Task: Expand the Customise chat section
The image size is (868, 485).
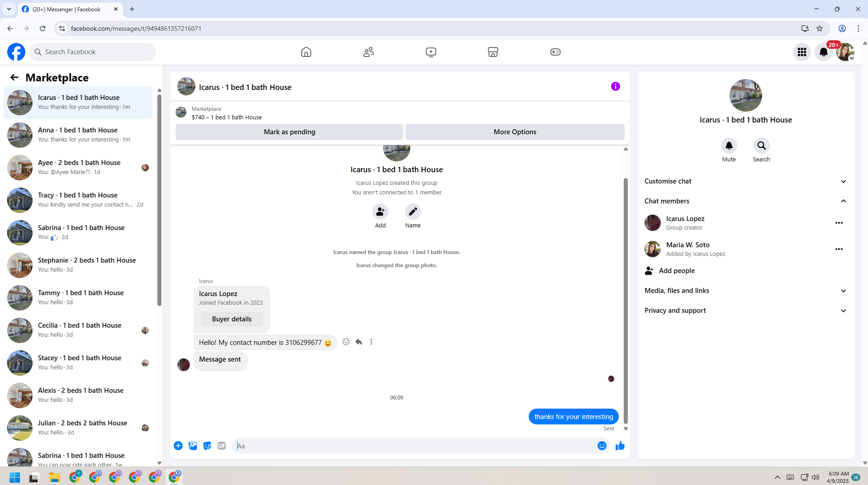Action: [745, 181]
